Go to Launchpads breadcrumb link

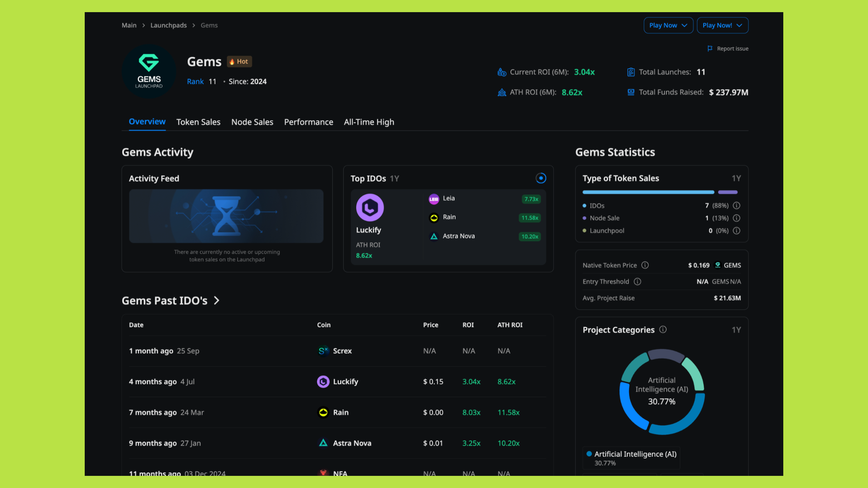coord(168,25)
